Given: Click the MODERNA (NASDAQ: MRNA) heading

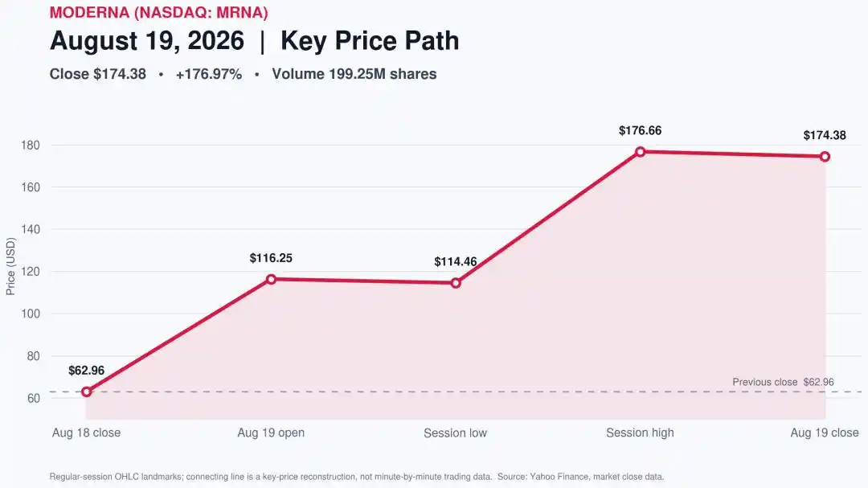Looking at the screenshot, I should coord(159,12).
